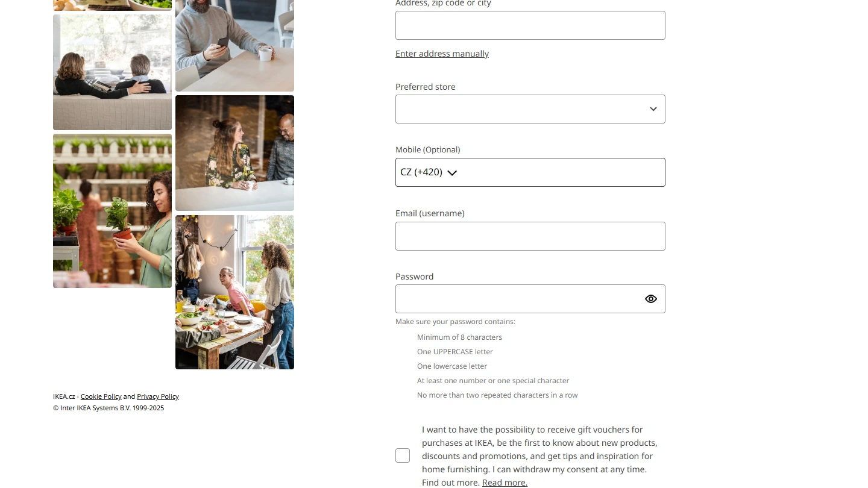Open the Privacy Policy link

tap(158, 396)
